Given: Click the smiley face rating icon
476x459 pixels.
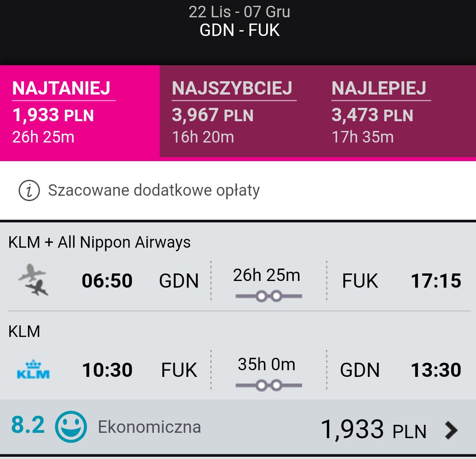Looking at the screenshot, I should [x=71, y=427].
